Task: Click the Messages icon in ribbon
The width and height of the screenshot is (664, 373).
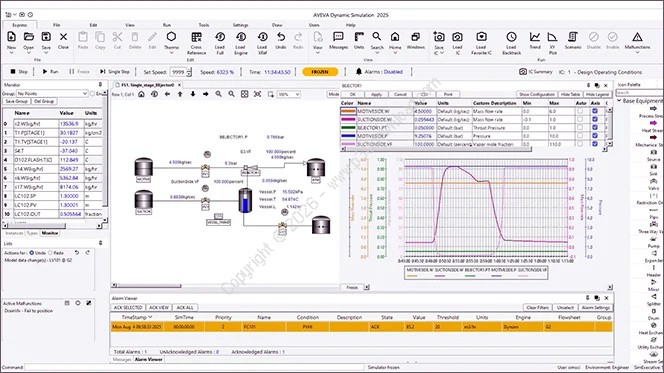Action: pyautogui.click(x=338, y=36)
